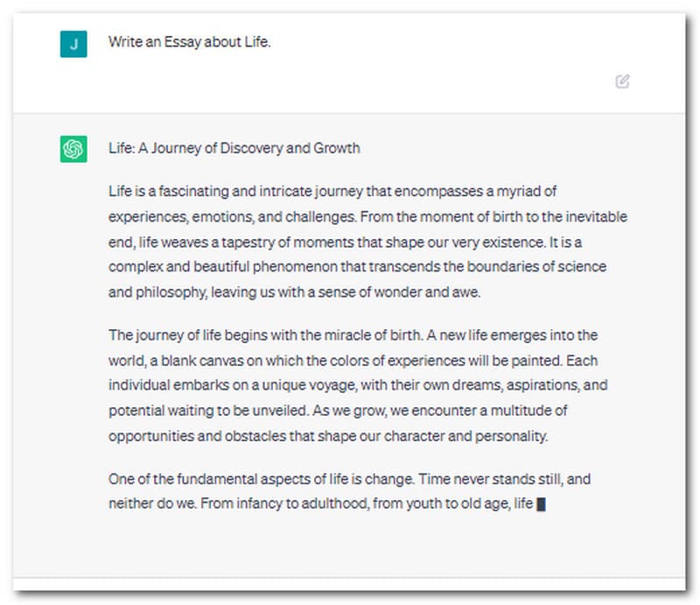700x605 pixels.
Task: Click the blinking black text cursor block
Action: [541, 504]
